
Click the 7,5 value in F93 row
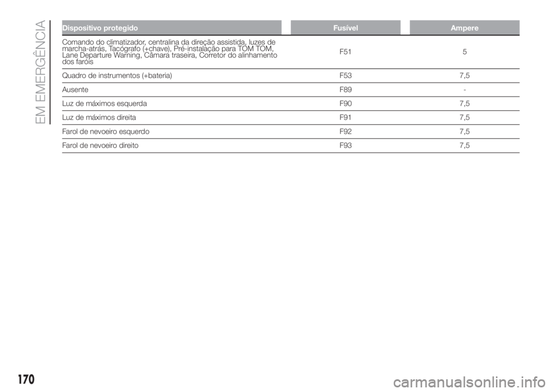pyautogui.click(x=465, y=145)
